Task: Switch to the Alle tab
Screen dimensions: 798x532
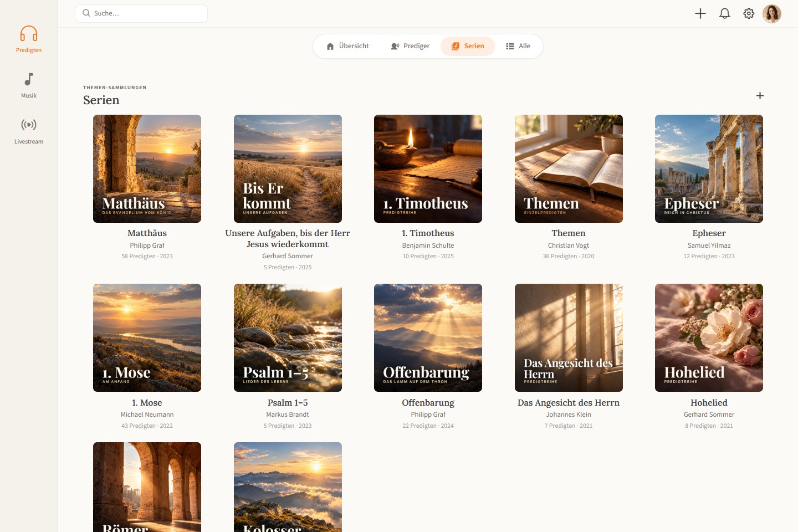Action: click(x=518, y=46)
